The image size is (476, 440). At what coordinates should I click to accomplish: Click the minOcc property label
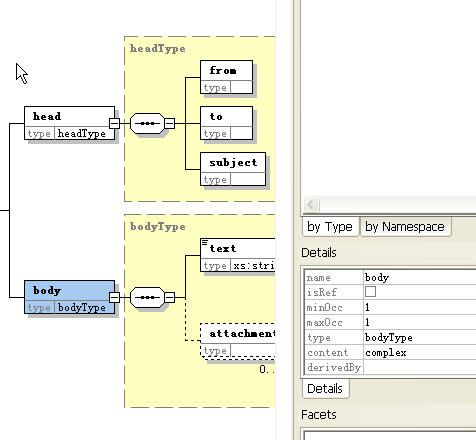[325, 307]
